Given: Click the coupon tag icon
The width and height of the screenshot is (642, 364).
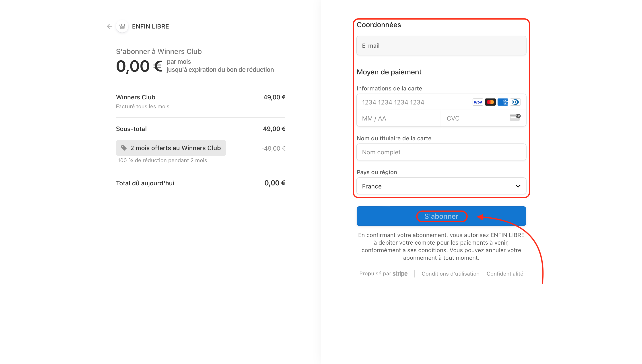Looking at the screenshot, I should click(124, 148).
